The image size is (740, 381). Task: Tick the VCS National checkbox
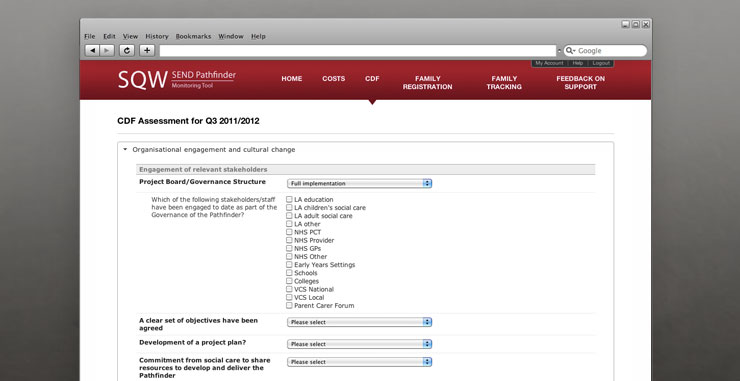[x=289, y=289]
